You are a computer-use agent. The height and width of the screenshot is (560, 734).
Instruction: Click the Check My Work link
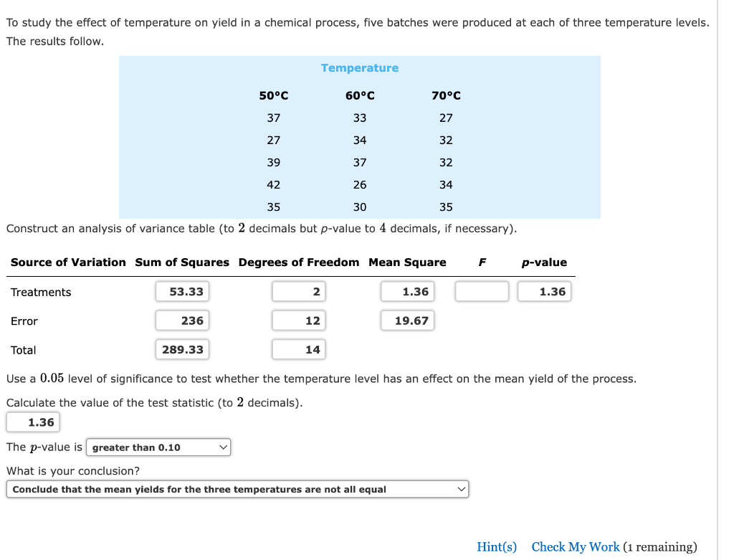coord(575,546)
